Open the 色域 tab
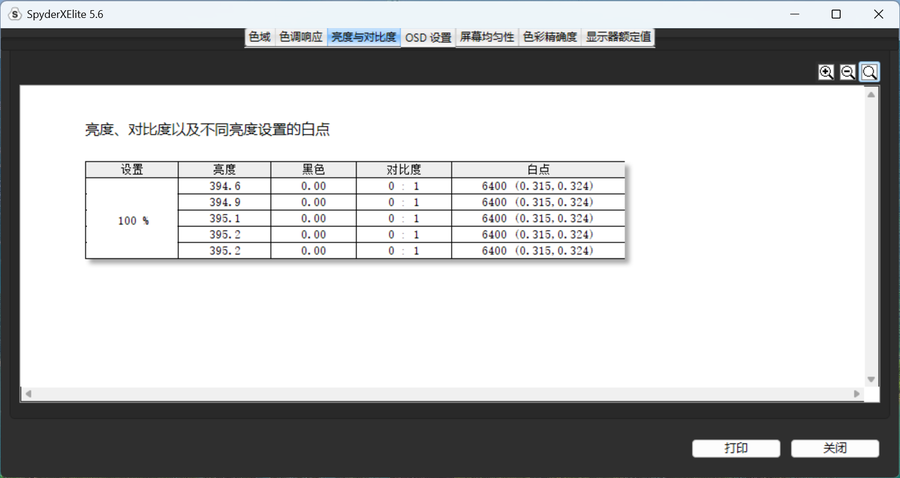The height and width of the screenshot is (478, 900). (x=259, y=37)
